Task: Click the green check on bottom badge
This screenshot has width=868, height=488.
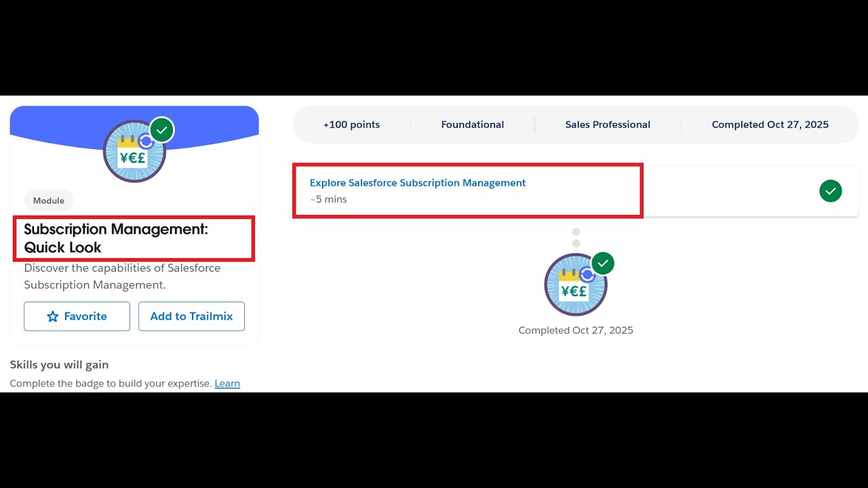Action: click(x=603, y=263)
